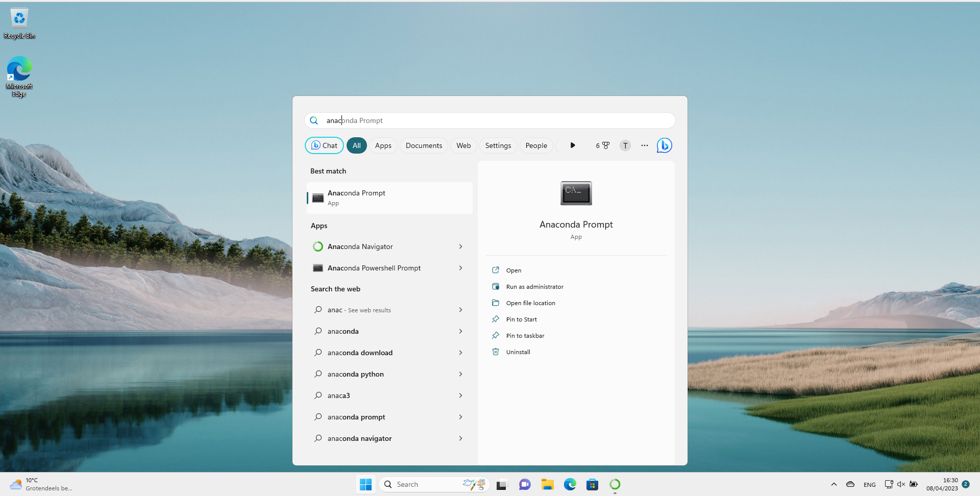Launch Edge browser from taskbar

click(570, 484)
